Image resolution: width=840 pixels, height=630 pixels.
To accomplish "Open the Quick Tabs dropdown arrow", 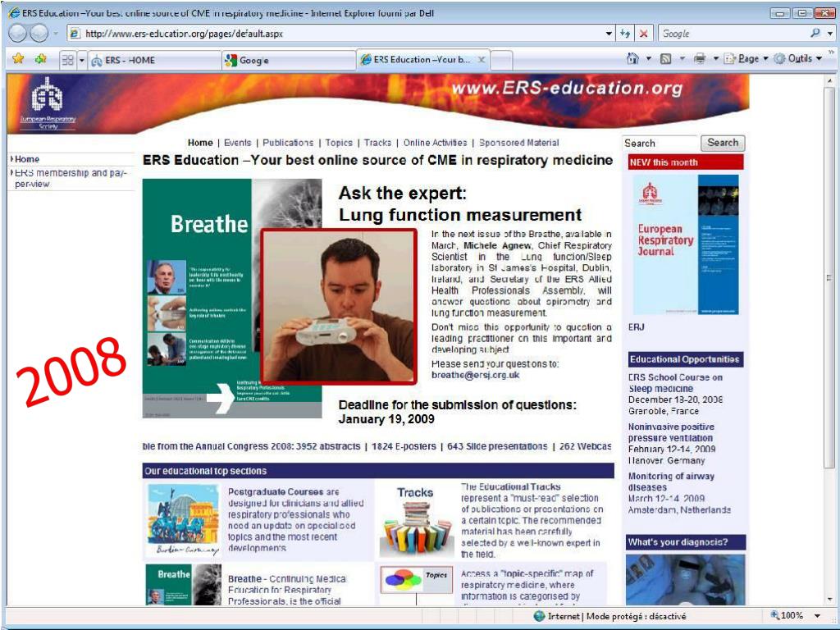I will (x=82, y=60).
